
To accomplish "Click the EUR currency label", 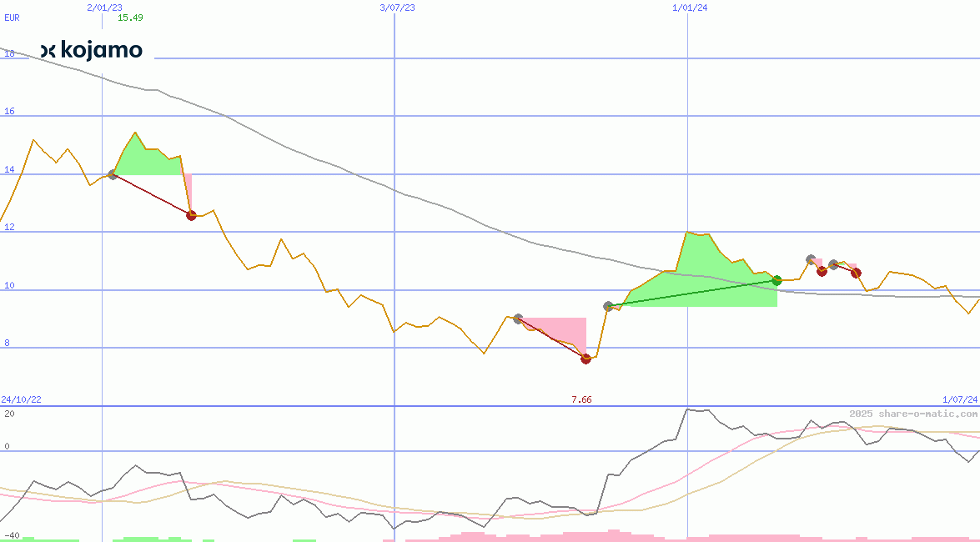I will (x=12, y=18).
